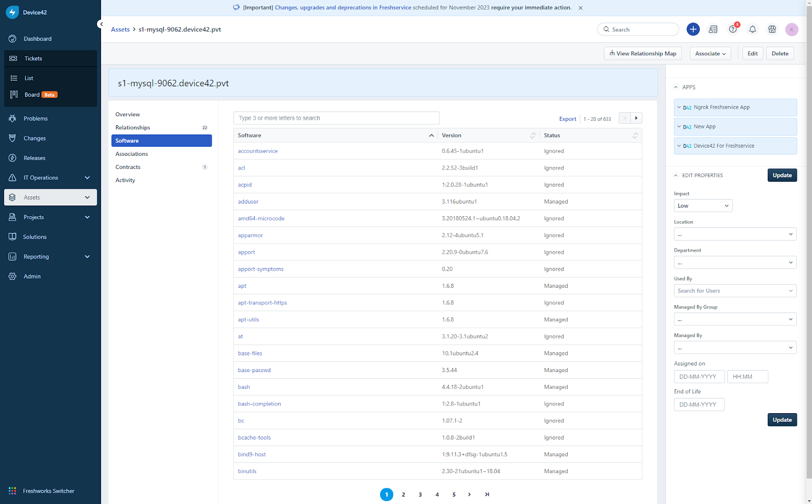The height and width of the screenshot is (504, 812).
Task: Click the software search input field
Action: click(336, 118)
